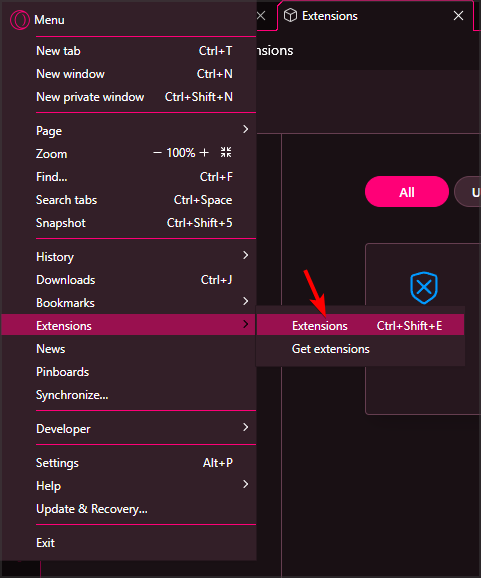
Task: Choose Find... in the menu
Action: pyautogui.click(x=129, y=177)
